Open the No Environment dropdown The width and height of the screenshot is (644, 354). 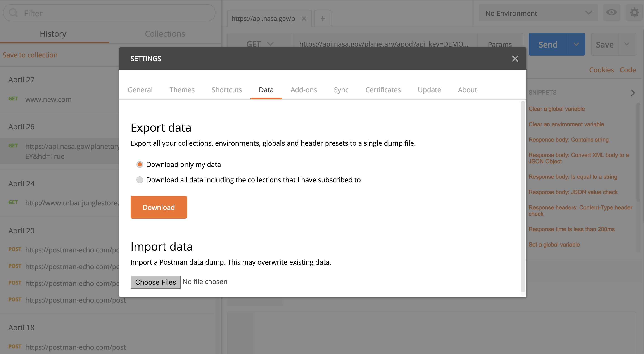pyautogui.click(x=538, y=13)
